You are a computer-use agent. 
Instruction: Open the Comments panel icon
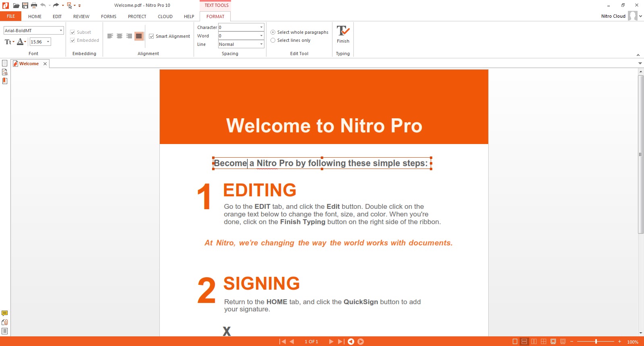[x=5, y=313]
